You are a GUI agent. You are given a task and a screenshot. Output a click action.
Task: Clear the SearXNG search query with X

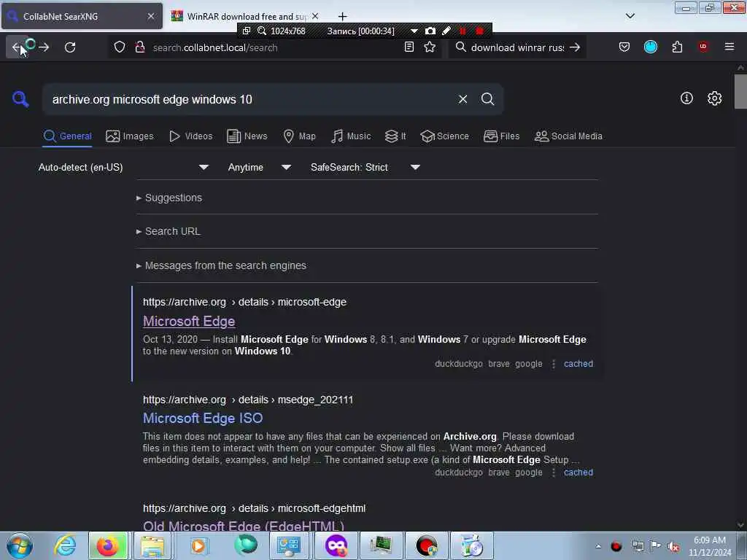click(462, 99)
